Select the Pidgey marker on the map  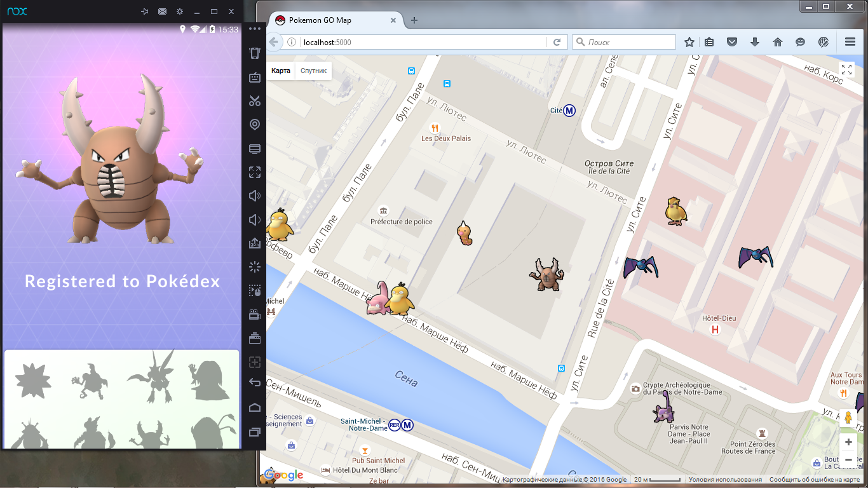point(675,211)
